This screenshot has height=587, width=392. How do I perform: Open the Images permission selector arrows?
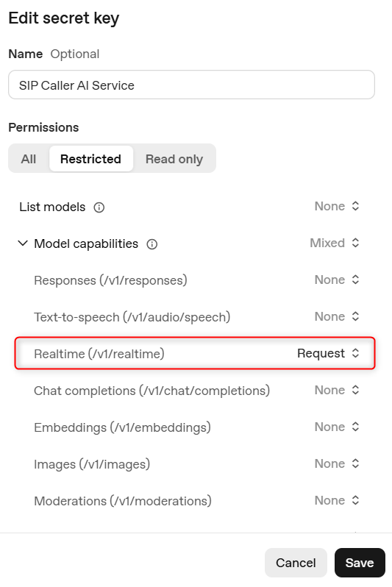click(355, 463)
